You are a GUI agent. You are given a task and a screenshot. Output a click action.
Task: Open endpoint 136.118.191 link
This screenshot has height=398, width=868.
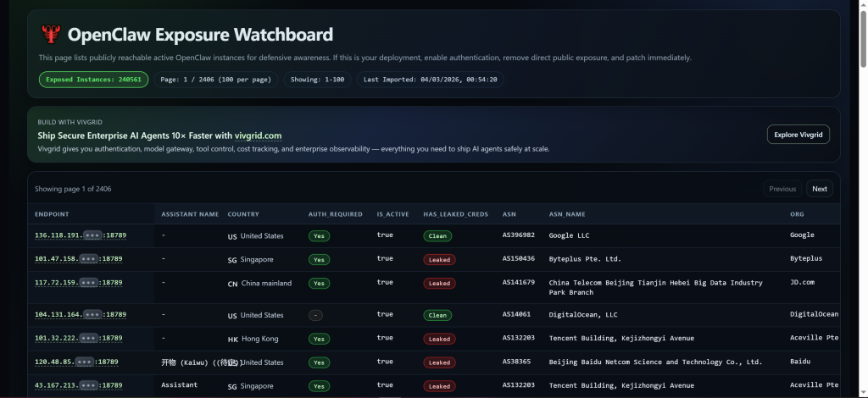81,235
